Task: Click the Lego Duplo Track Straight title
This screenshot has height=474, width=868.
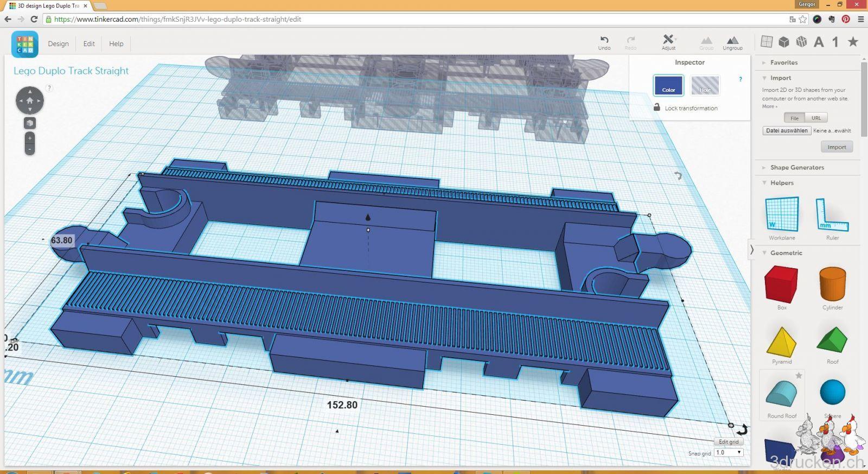Action: click(71, 71)
